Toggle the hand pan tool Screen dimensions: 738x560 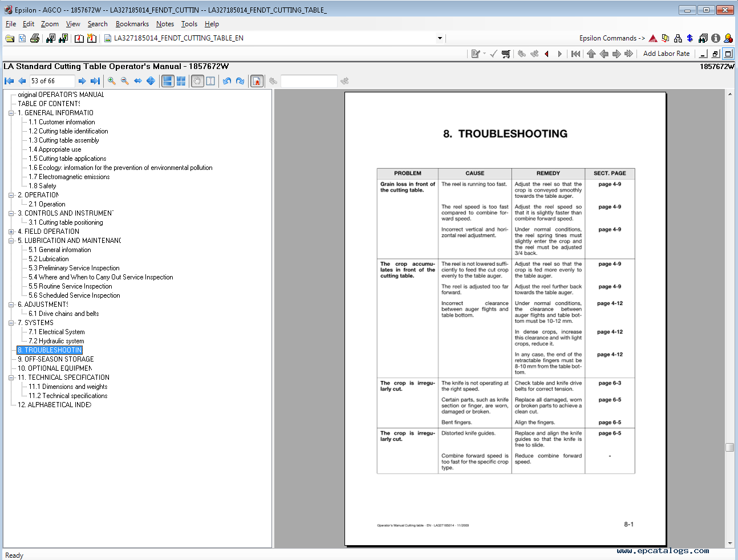tap(197, 81)
